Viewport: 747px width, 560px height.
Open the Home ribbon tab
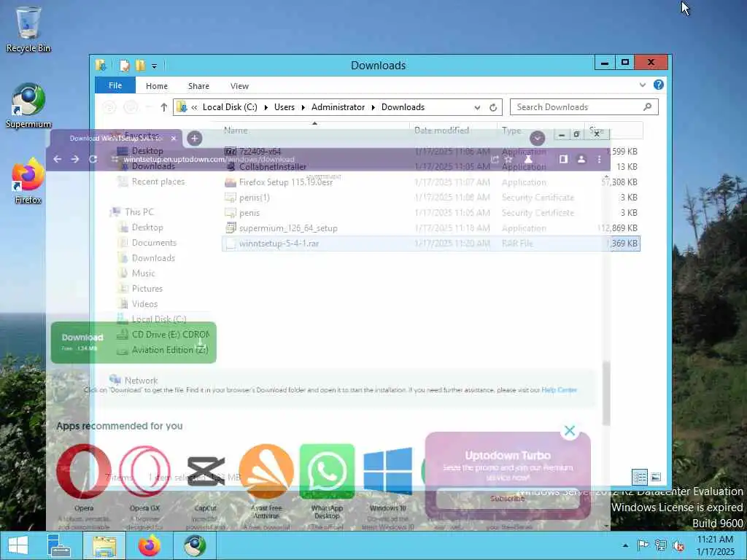pos(157,86)
